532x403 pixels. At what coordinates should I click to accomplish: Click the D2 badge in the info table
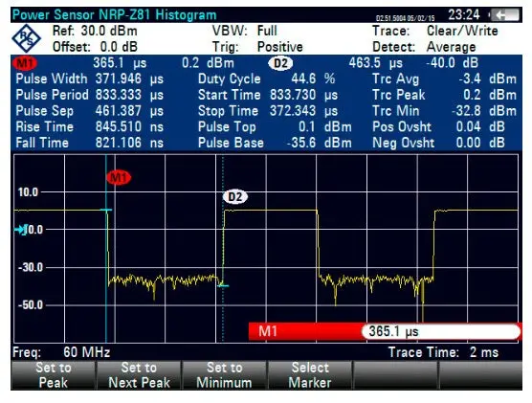(280, 63)
